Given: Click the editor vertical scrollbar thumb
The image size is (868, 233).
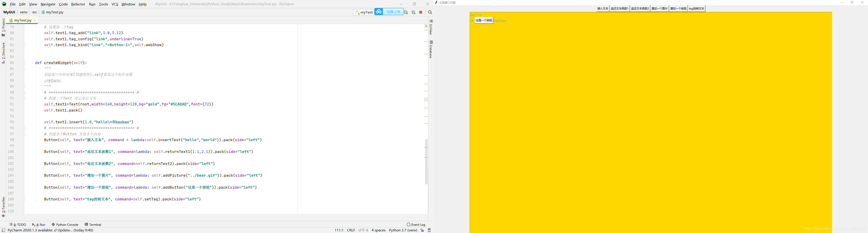Looking at the screenshot, I should (426, 162).
